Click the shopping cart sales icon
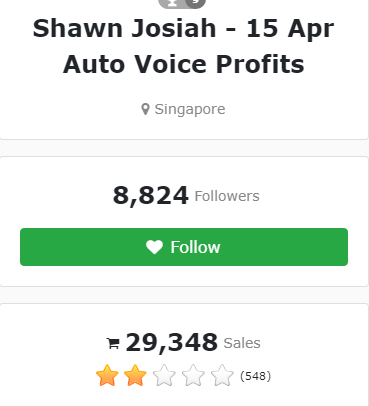 click(113, 343)
